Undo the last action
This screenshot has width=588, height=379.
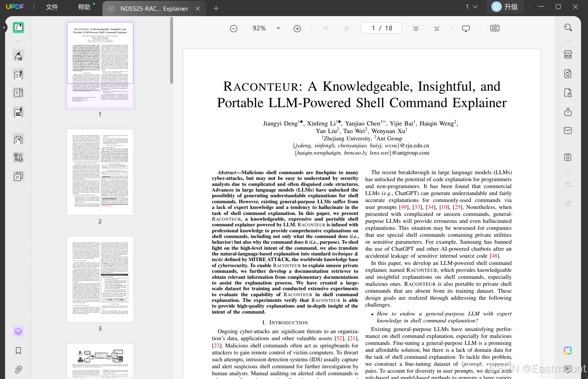[x=568, y=184]
